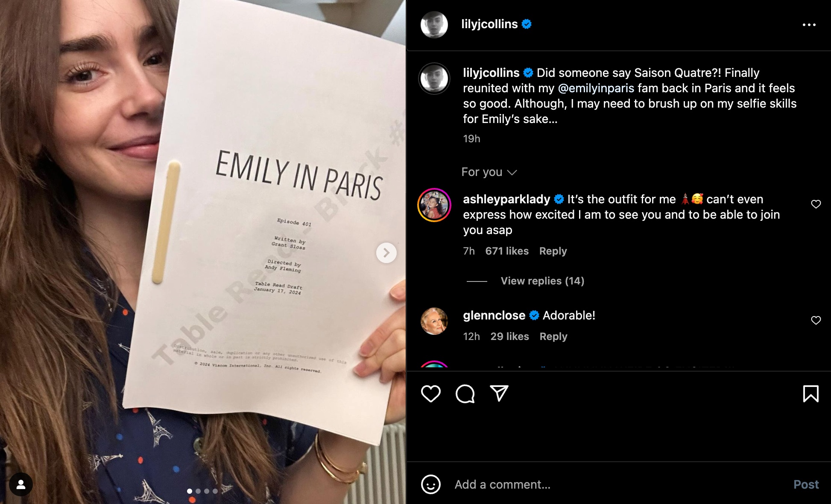View 671 likes on ashleyparklady's comment
831x504 pixels.
[x=507, y=251]
